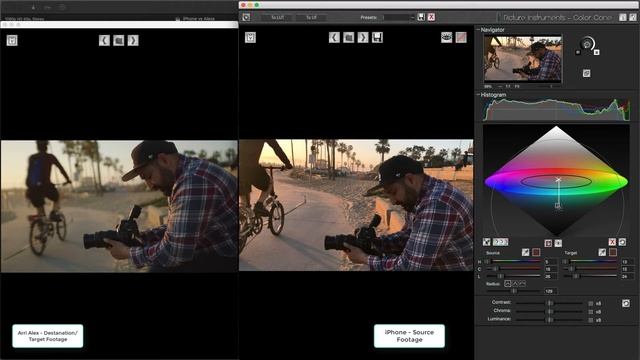Collapse the Histogram panel

point(478,95)
